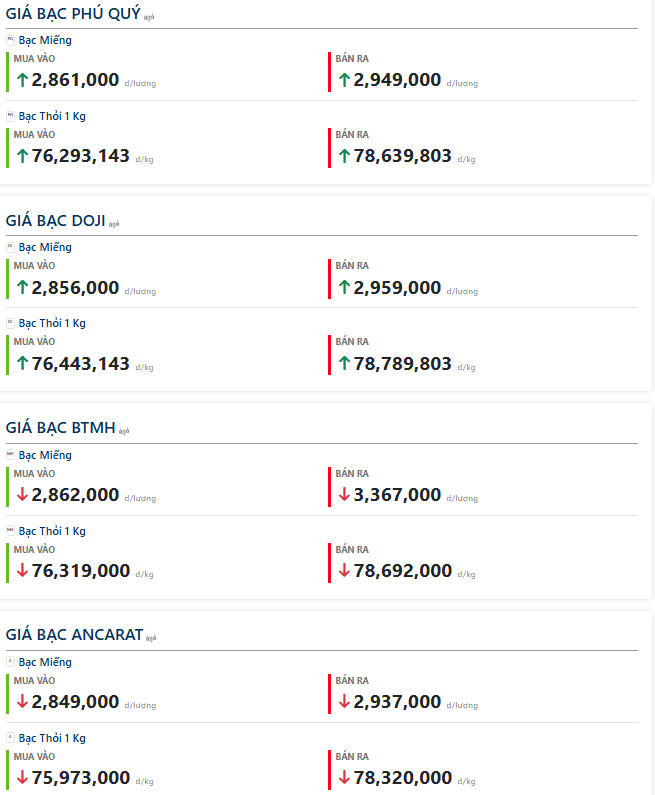655x795 pixels.
Task: Click the green up arrow before 78,789,803
Action: (344, 364)
